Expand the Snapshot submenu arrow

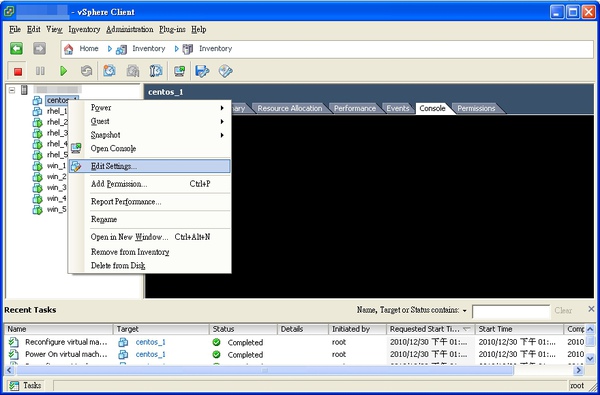222,135
